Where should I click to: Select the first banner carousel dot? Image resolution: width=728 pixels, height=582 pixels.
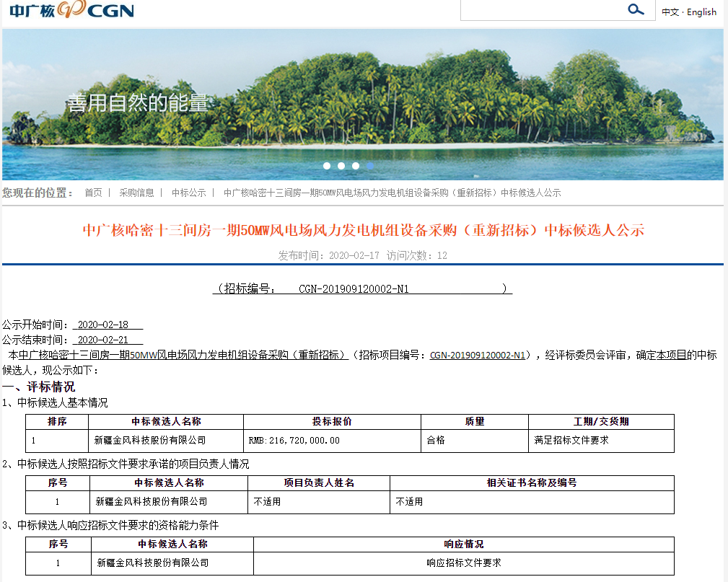pos(327,166)
